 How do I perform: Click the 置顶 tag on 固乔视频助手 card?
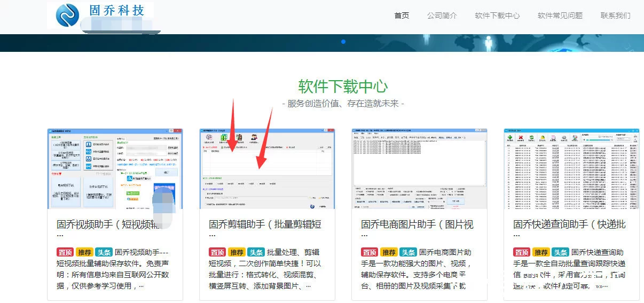coord(65,252)
